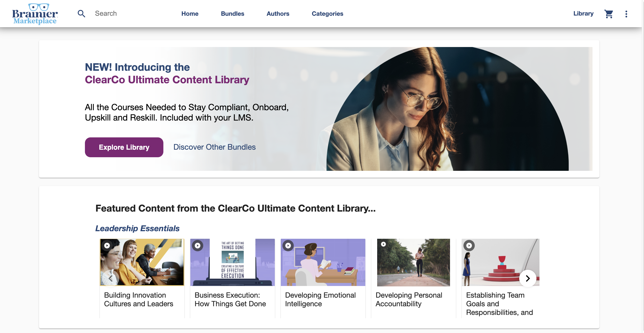Viewport: 644px width, 333px height.
Task: Go to the Home tab
Action: 190,14
